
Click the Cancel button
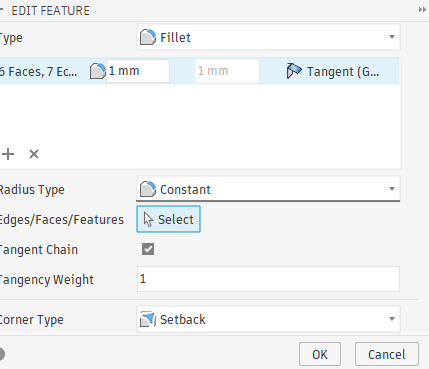tap(387, 354)
